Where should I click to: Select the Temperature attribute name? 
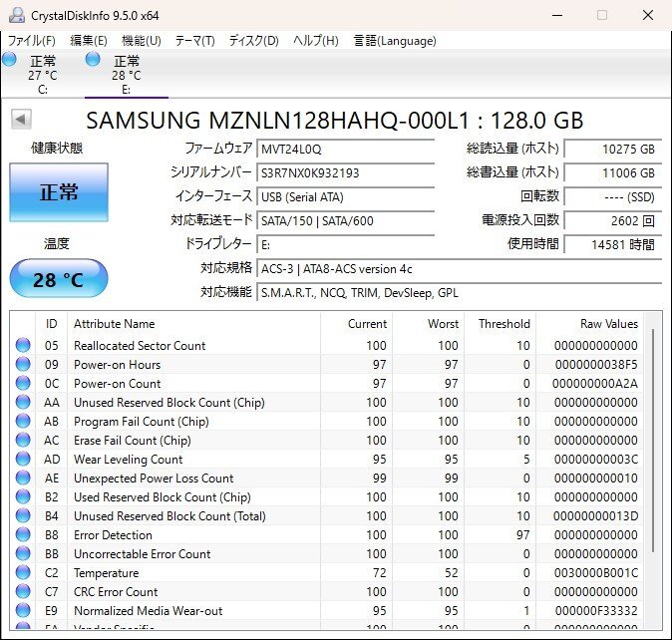point(107,573)
